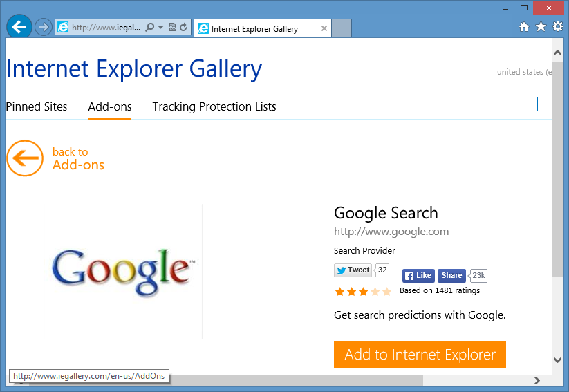The image size is (569, 392).
Task: Click the Tweet button
Action: pos(353,270)
